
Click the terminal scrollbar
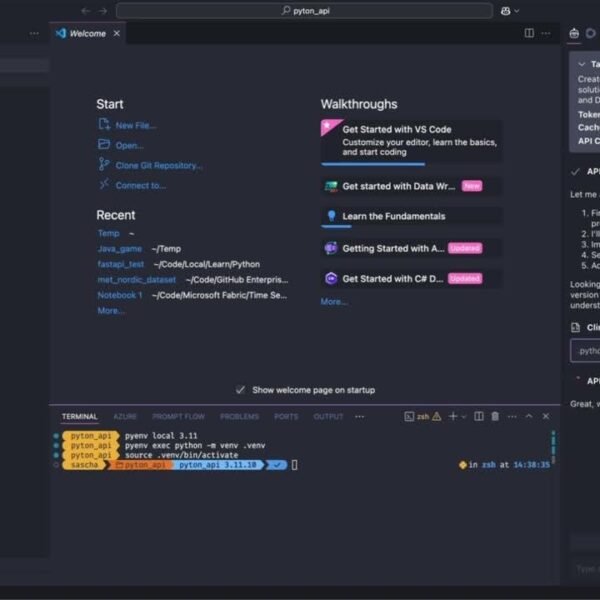553,447
